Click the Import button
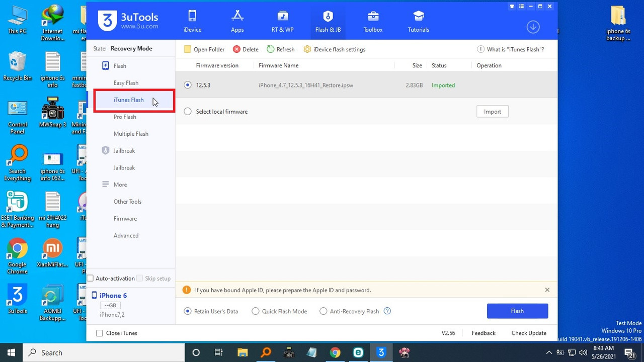 pos(493,112)
